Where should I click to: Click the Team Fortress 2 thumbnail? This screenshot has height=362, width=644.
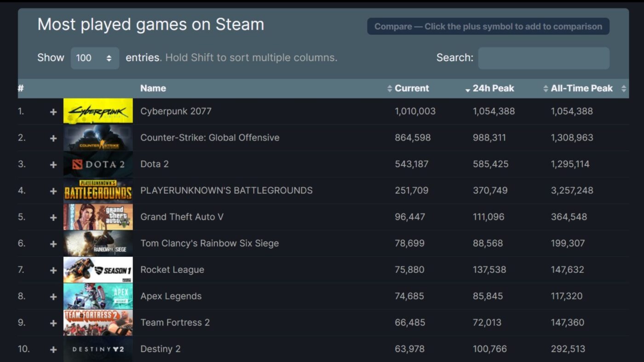click(x=98, y=322)
